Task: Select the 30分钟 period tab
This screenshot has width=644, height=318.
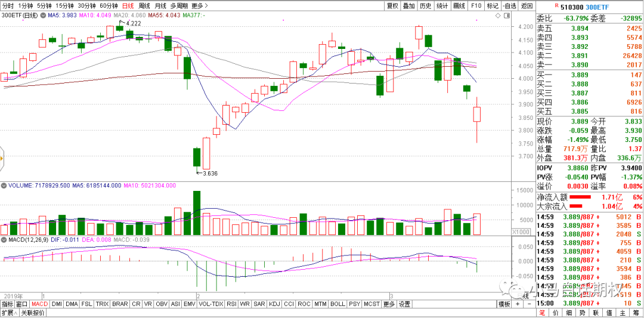Action: point(86,6)
